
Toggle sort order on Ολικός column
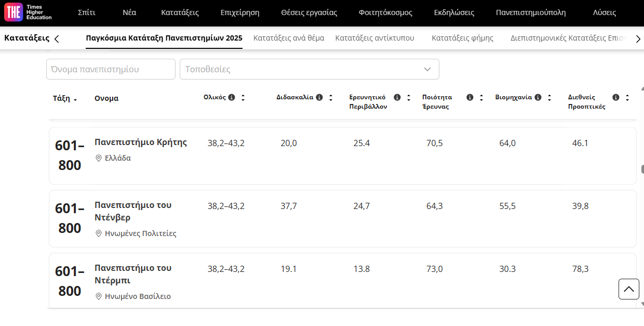point(243,98)
